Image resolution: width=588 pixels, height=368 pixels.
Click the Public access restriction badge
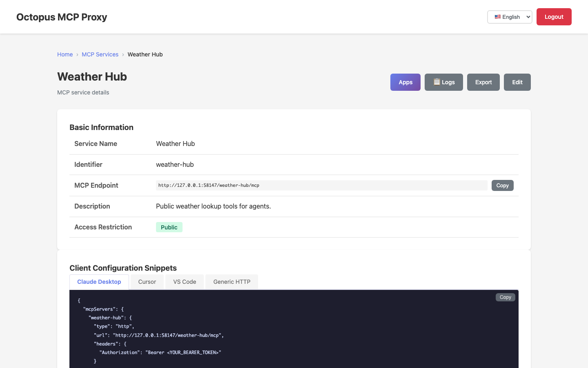[169, 227]
